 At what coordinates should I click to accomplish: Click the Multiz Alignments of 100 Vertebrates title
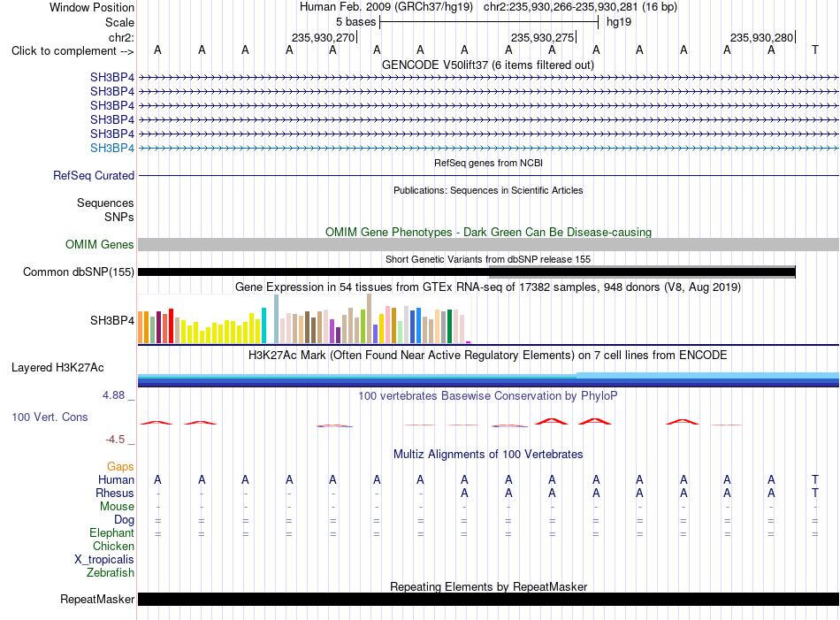coord(488,454)
